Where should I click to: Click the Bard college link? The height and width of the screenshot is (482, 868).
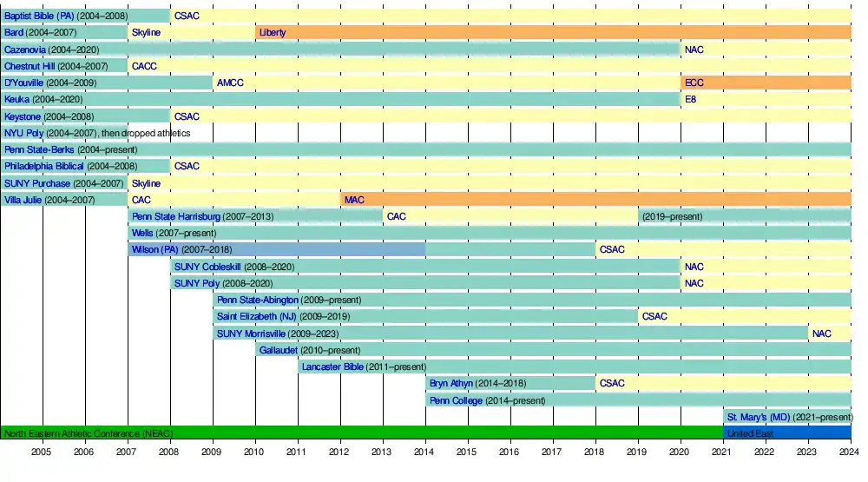click(x=14, y=32)
